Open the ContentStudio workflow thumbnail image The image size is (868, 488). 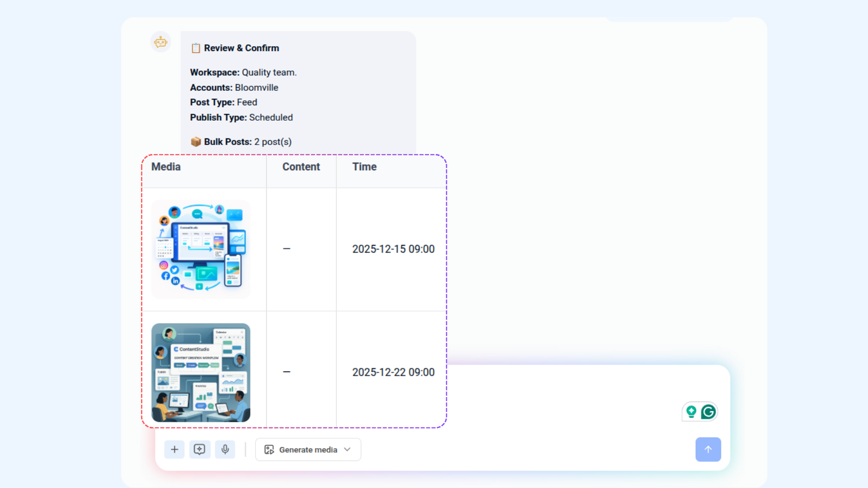click(201, 372)
